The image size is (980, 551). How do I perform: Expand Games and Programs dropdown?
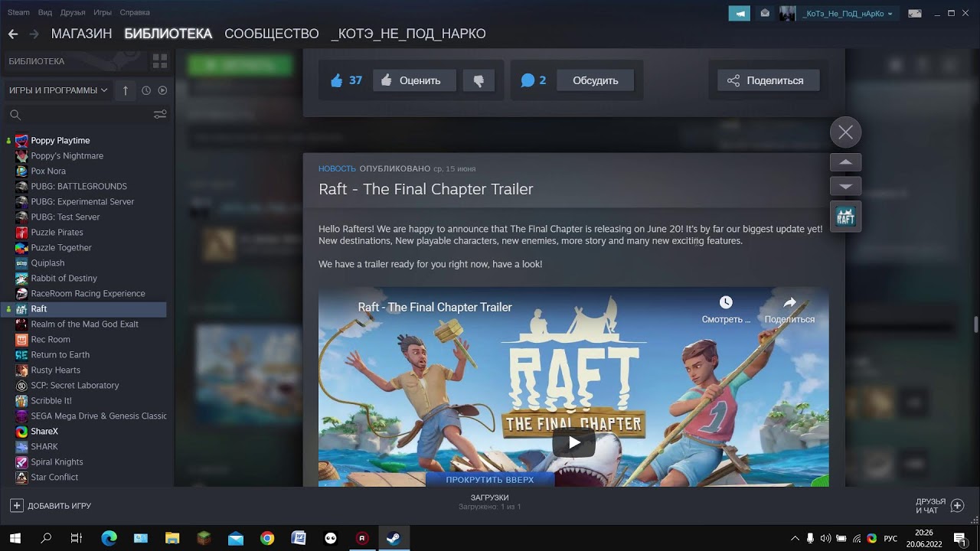pyautogui.click(x=58, y=90)
